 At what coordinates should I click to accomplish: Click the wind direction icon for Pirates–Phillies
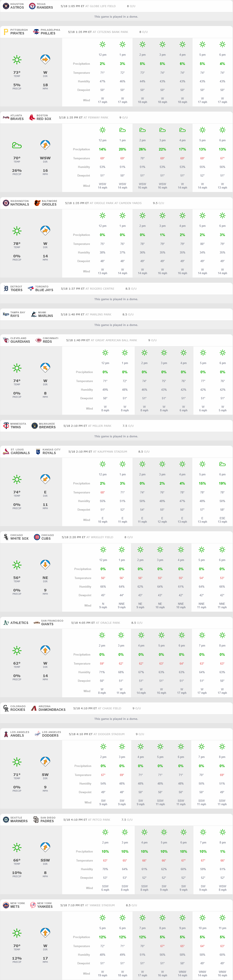click(45, 59)
